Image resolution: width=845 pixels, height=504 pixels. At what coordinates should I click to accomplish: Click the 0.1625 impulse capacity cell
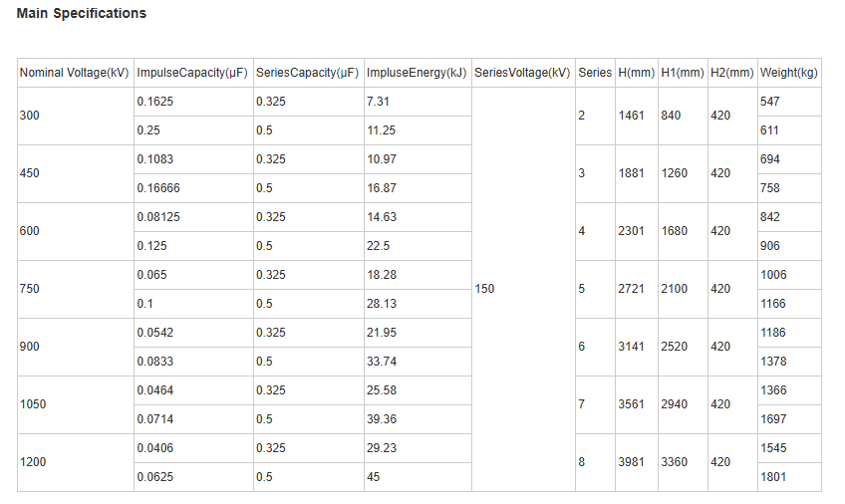point(193,102)
